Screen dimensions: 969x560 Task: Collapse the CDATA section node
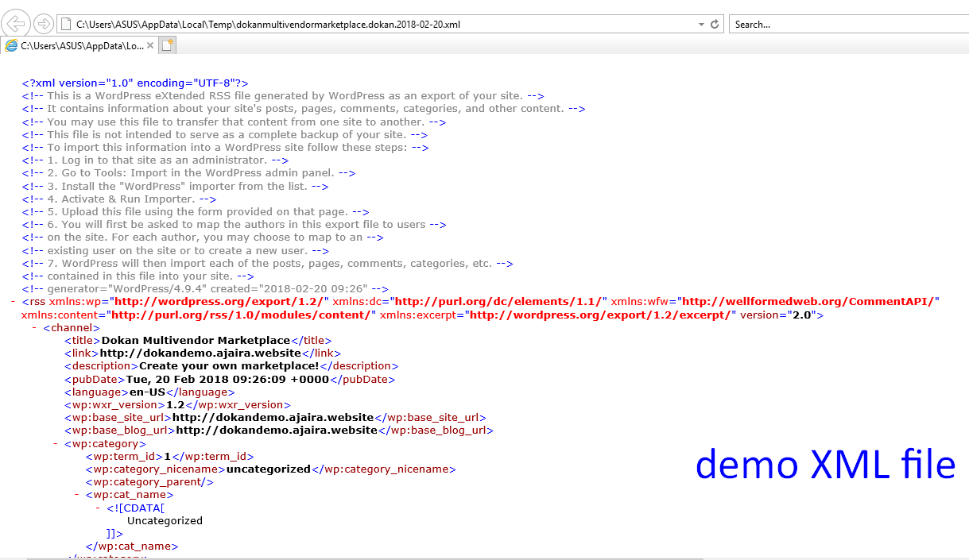(98, 508)
